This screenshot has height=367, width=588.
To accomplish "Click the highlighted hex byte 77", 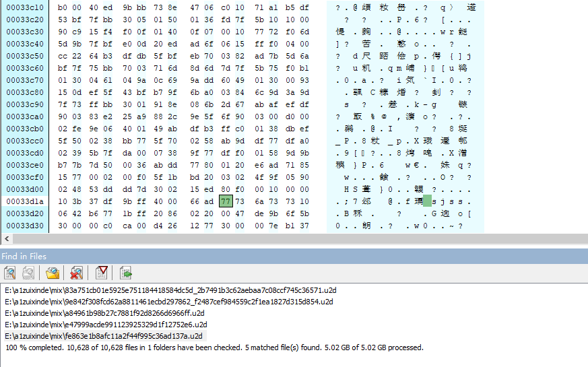I will pos(226,201).
